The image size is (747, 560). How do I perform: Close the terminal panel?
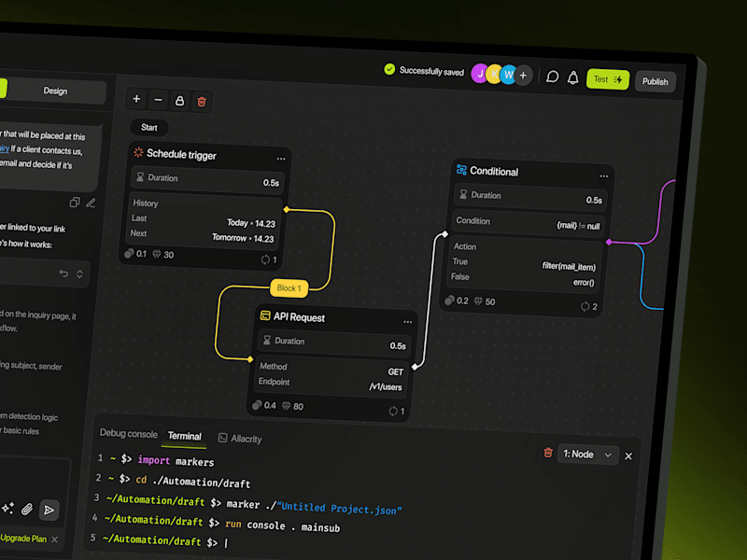(x=628, y=456)
